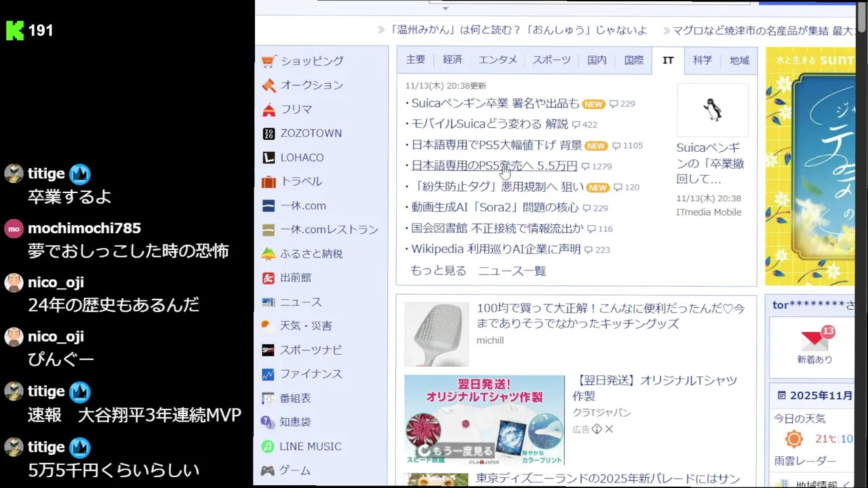The width and height of the screenshot is (868, 488).
Task: Click the comment icon beside 1105
Action: tap(616, 146)
